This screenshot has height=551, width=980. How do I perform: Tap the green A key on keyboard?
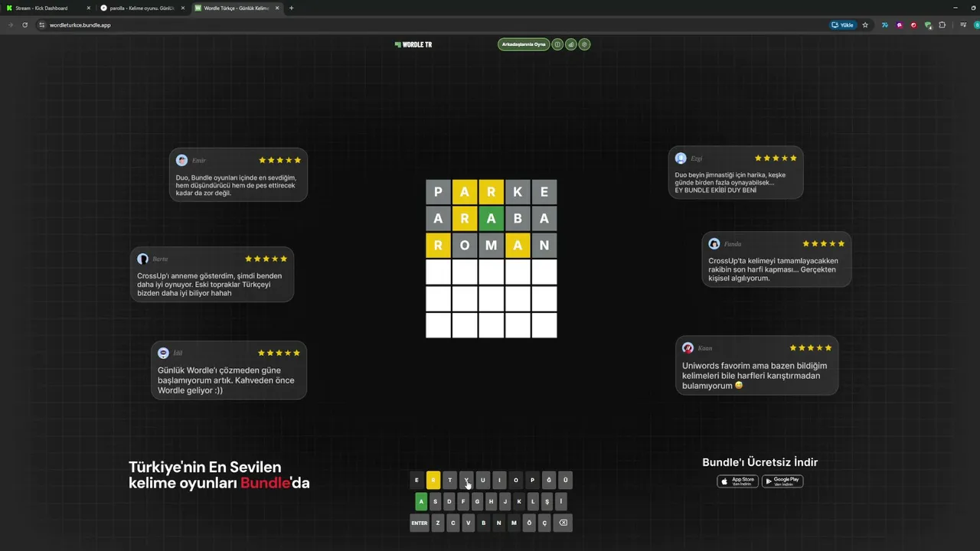tap(421, 502)
